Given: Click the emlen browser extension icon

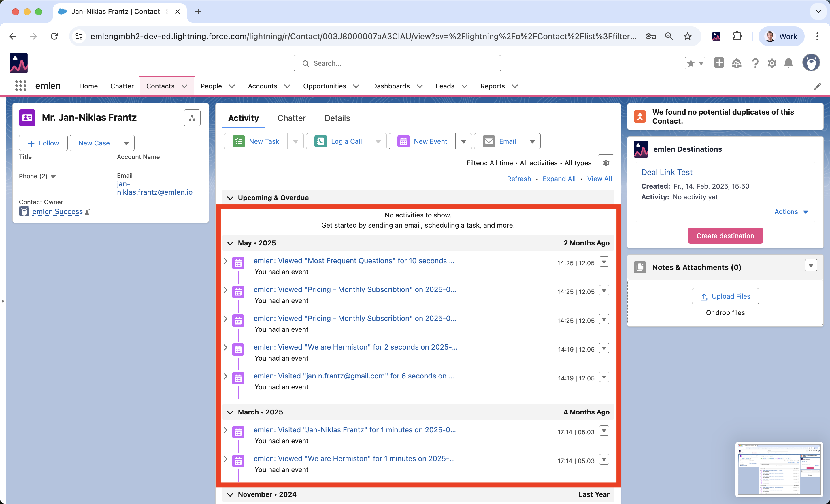Looking at the screenshot, I should click(716, 36).
